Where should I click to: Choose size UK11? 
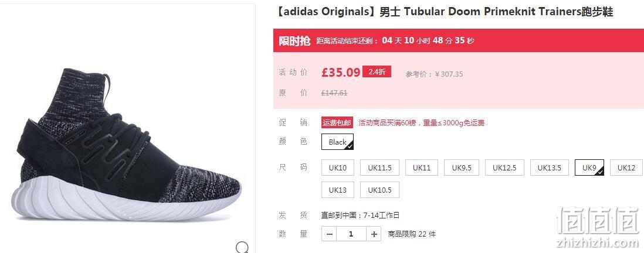pos(422,167)
